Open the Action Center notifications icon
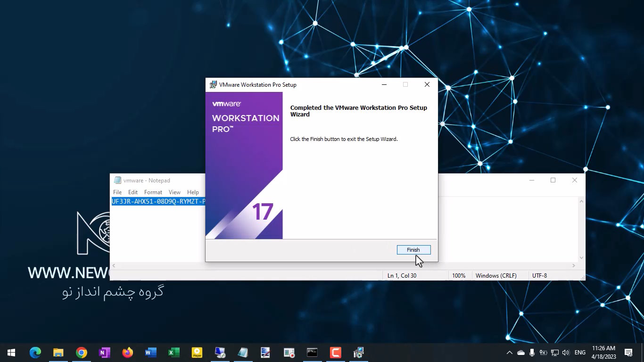The height and width of the screenshot is (362, 644). (x=628, y=353)
